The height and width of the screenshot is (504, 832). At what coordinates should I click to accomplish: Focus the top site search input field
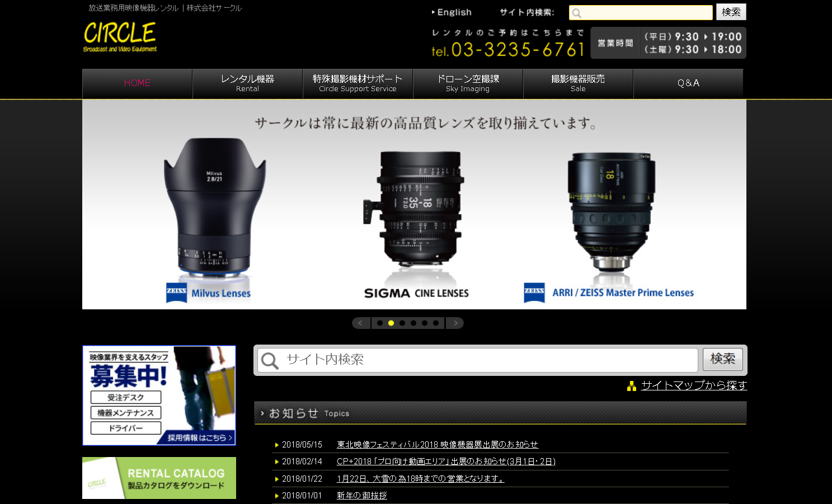coord(641,12)
